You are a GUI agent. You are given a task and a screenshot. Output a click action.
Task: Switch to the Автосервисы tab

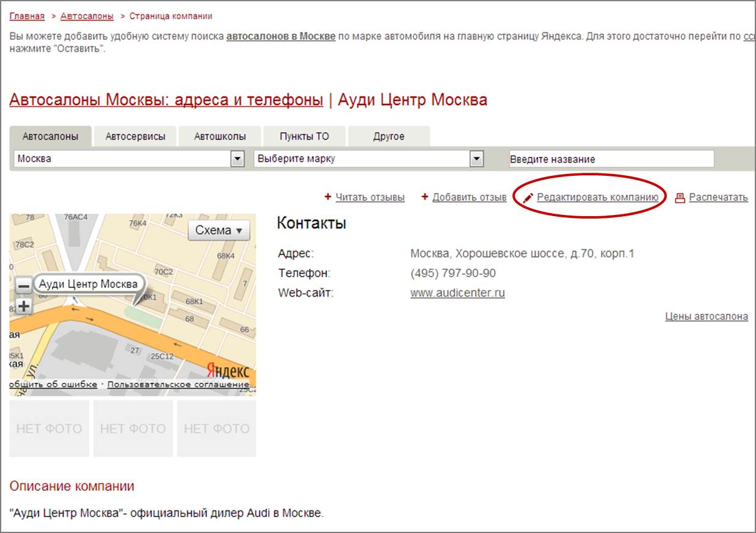[x=135, y=137]
